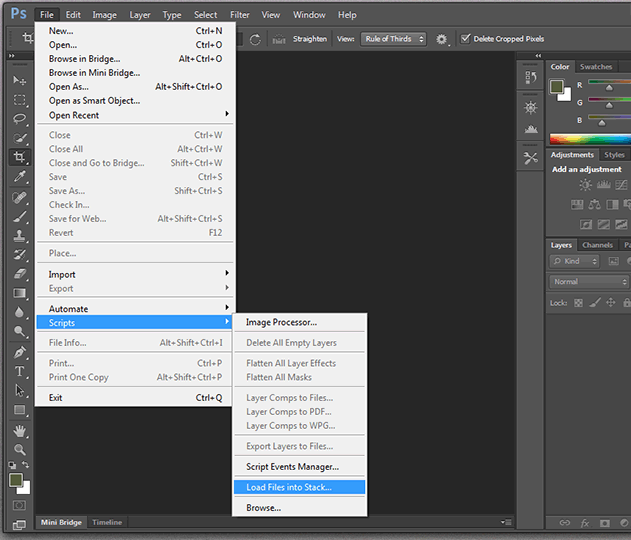Choose New from File menu
This screenshot has height=540, width=631.
point(135,31)
